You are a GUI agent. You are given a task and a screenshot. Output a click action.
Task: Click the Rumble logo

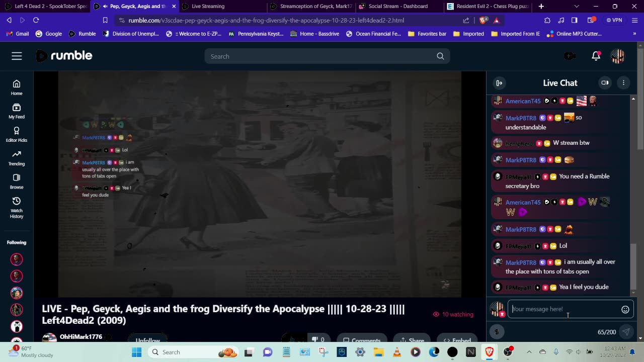[64, 56]
